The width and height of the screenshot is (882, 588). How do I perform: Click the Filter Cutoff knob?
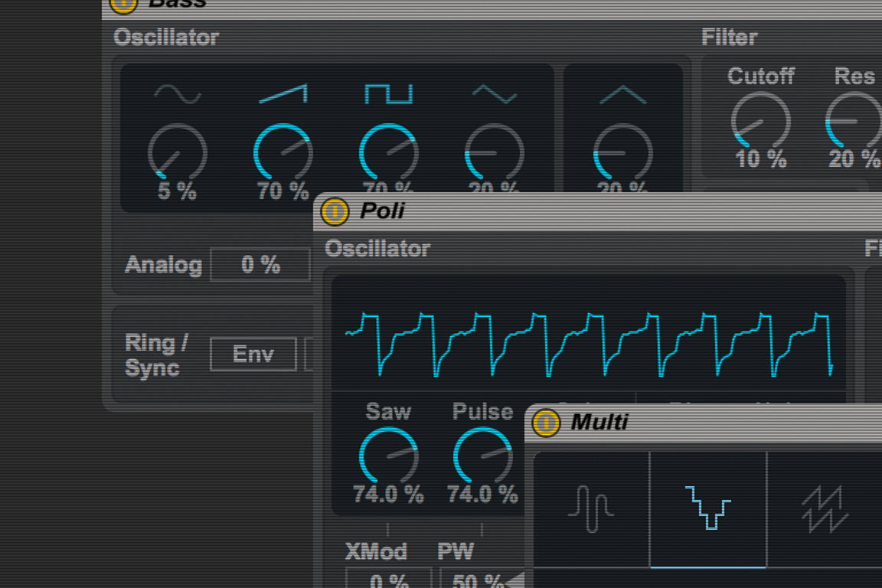[x=759, y=121]
